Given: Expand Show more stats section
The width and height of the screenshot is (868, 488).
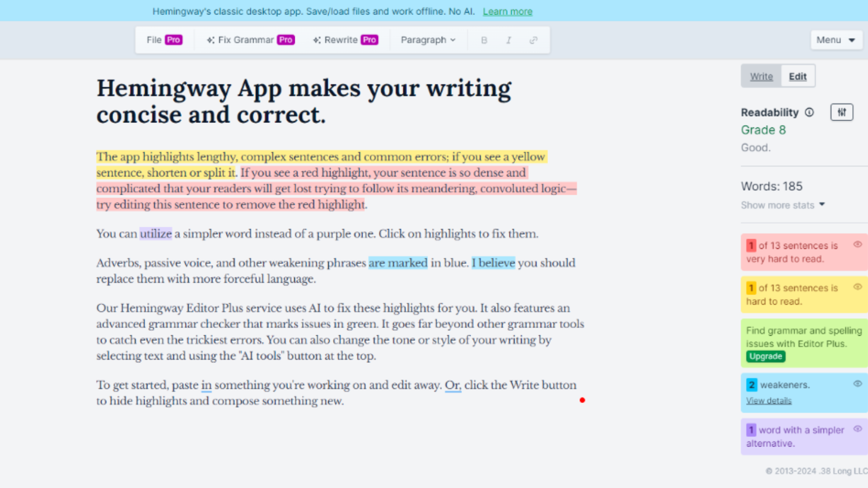Looking at the screenshot, I should point(782,205).
